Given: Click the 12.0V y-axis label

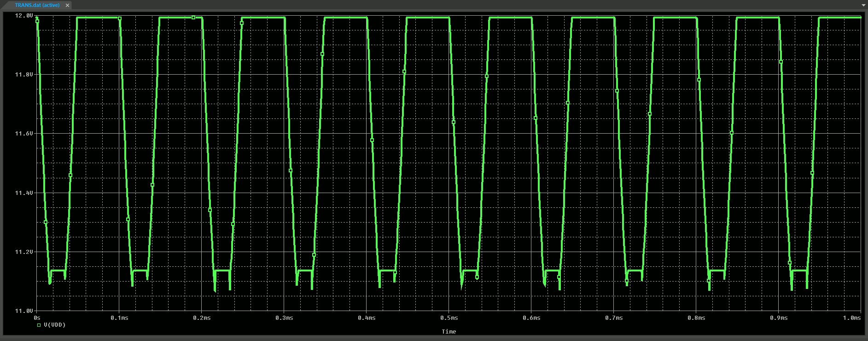Looking at the screenshot, I should [24, 16].
